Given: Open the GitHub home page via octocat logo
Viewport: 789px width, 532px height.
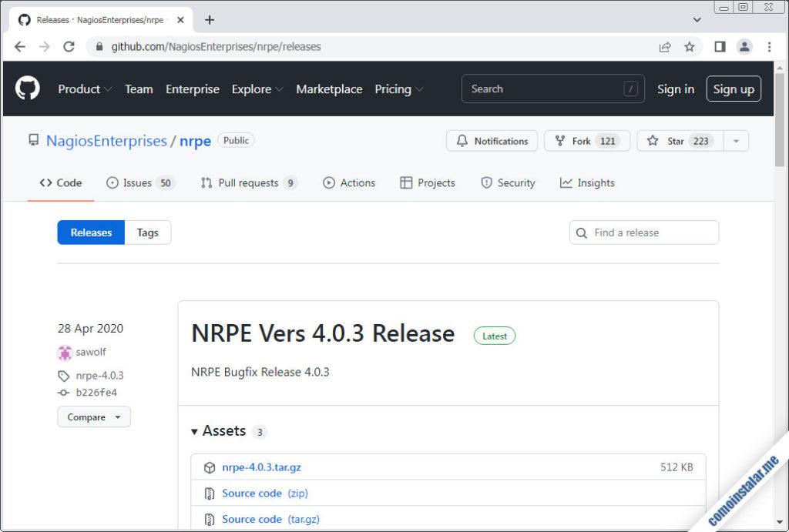Looking at the screenshot, I should (27, 89).
